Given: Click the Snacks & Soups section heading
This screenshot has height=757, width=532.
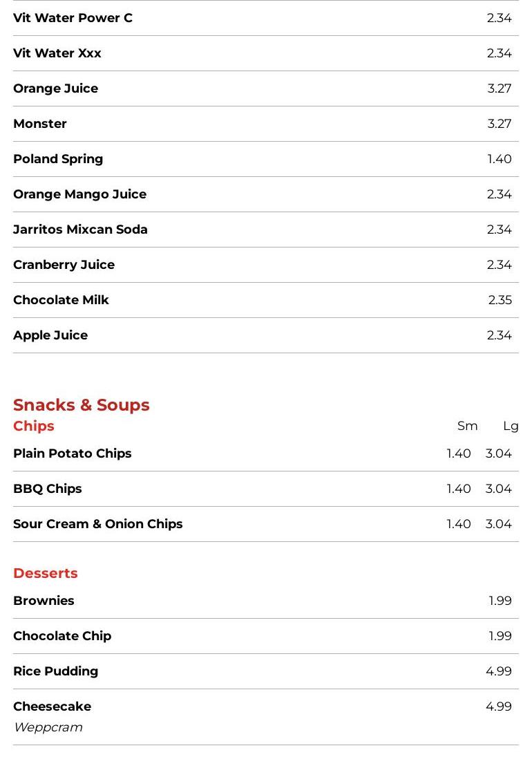Looking at the screenshot, I should (x=81, y=404).
